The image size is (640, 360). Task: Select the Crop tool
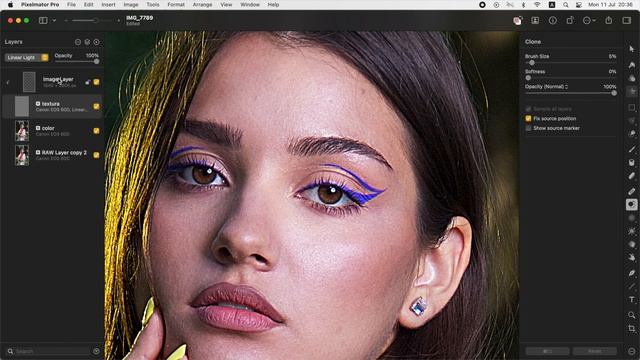tap(632, 328)
